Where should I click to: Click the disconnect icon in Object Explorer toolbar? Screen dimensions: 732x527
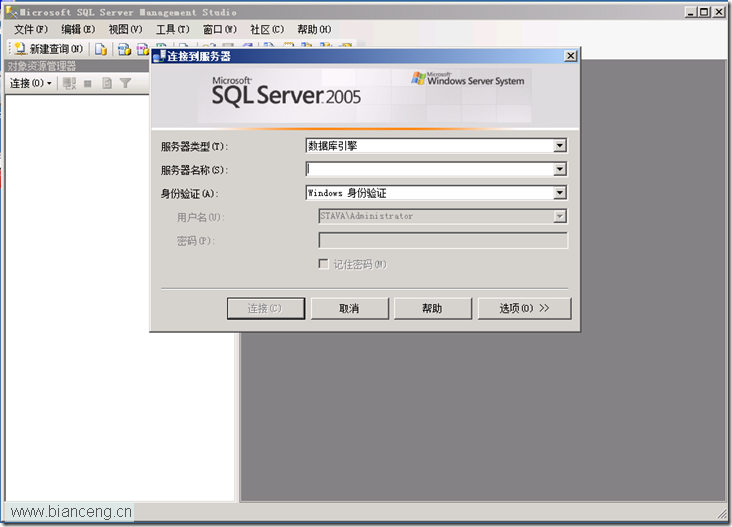69,84
